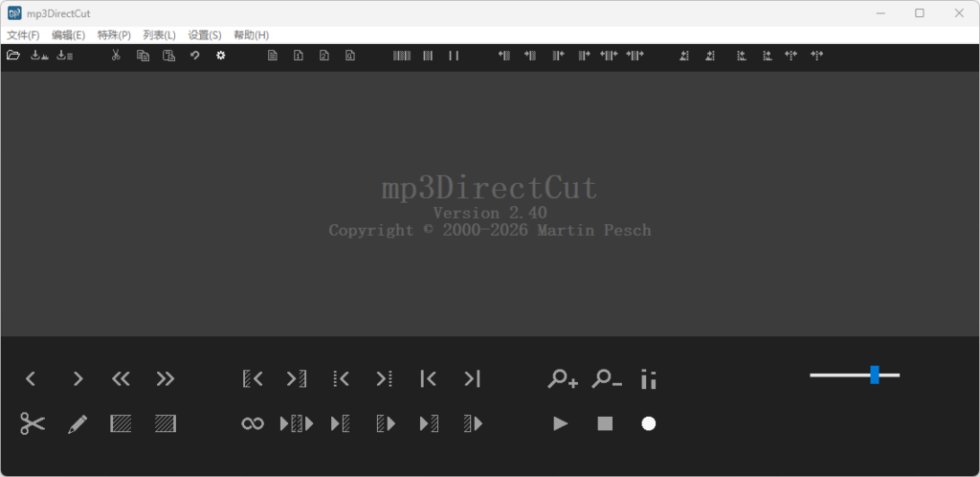Click the square Stop button
The image size is (980, 477).
pos(605,424)
